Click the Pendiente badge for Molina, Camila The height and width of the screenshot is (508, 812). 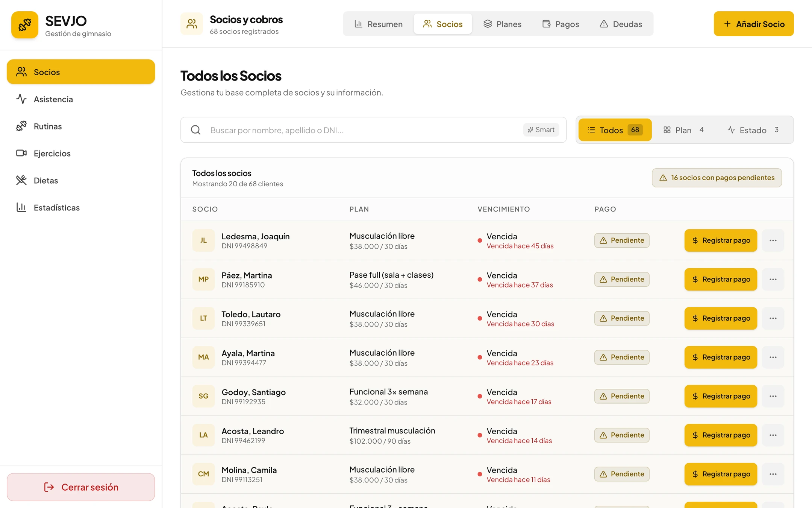pyautogui.click(x=622, y=474)
